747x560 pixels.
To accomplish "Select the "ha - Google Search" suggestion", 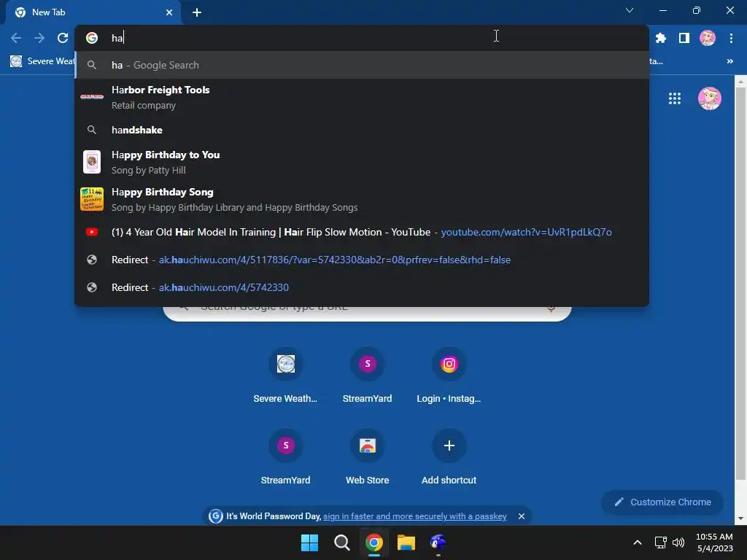I will (x=362, y=65).
